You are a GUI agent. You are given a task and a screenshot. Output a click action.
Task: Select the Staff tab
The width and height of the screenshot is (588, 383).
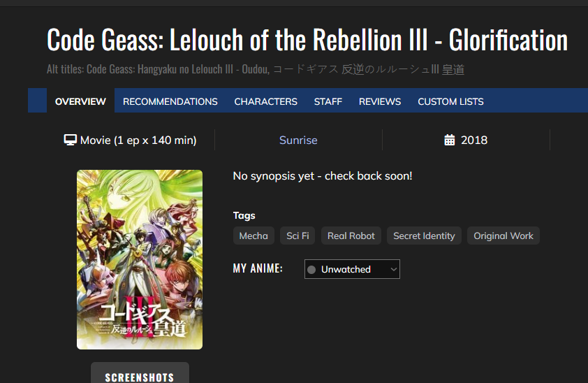click(x=328, y=101)
